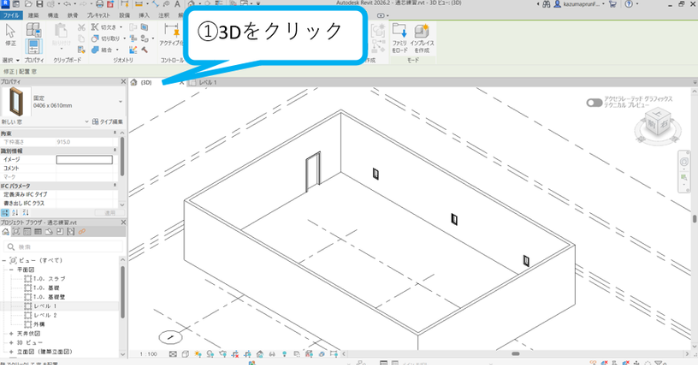Open the 結合 dropdown arrow
The height and width of the screenshot is (365, 698).
pos(117,50)
